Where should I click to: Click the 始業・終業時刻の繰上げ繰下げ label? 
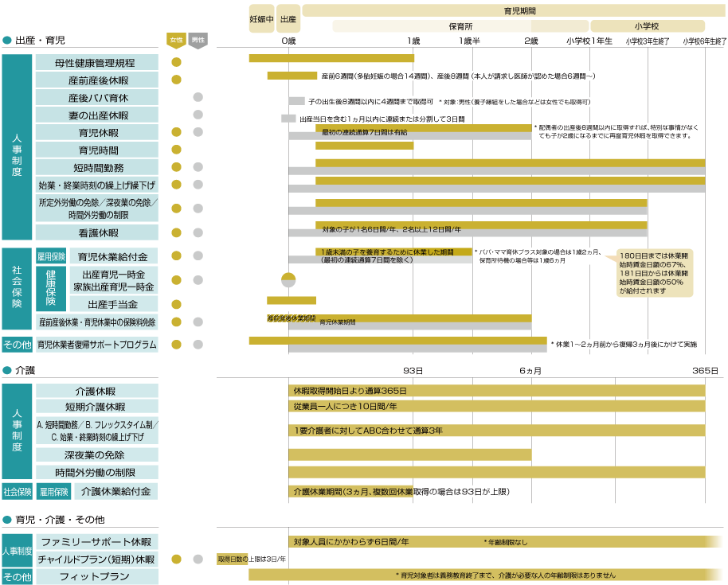point(97,185)
